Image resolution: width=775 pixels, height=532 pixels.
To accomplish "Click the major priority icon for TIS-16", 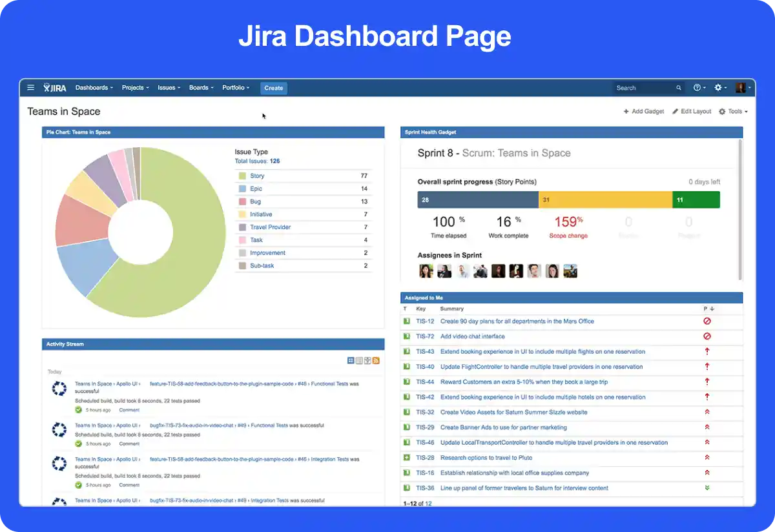I will coord(707,473).
